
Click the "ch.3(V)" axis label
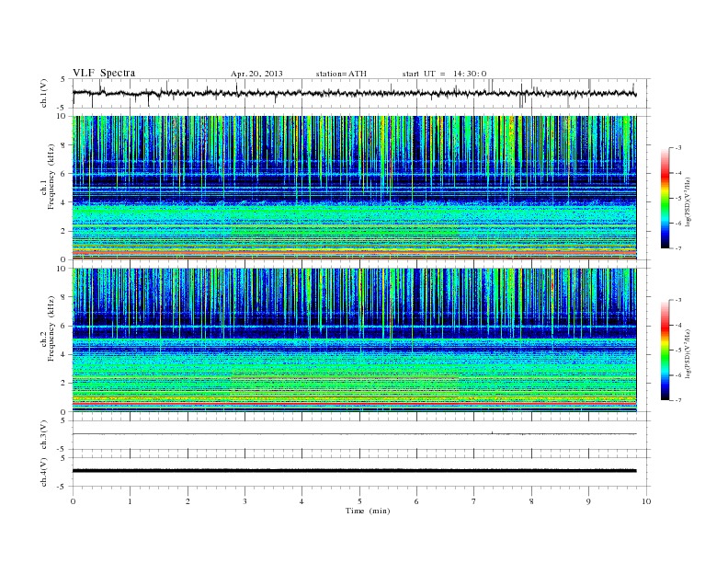(43, 434)
